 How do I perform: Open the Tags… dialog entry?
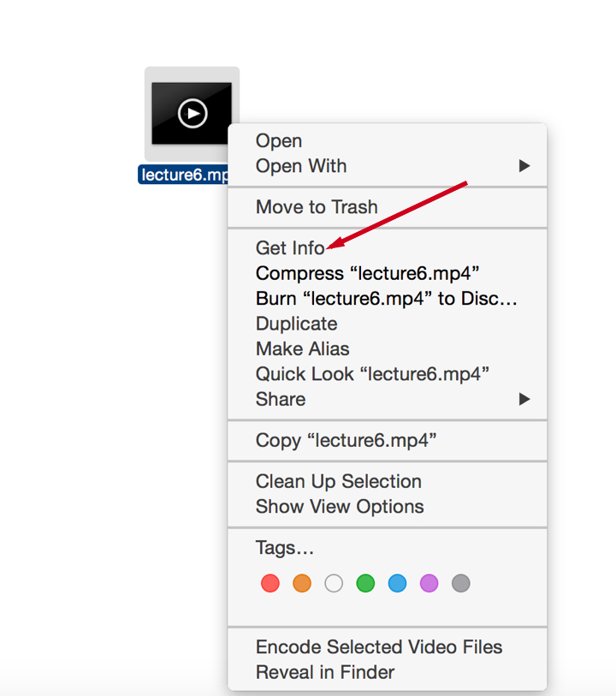pos(284,548)
